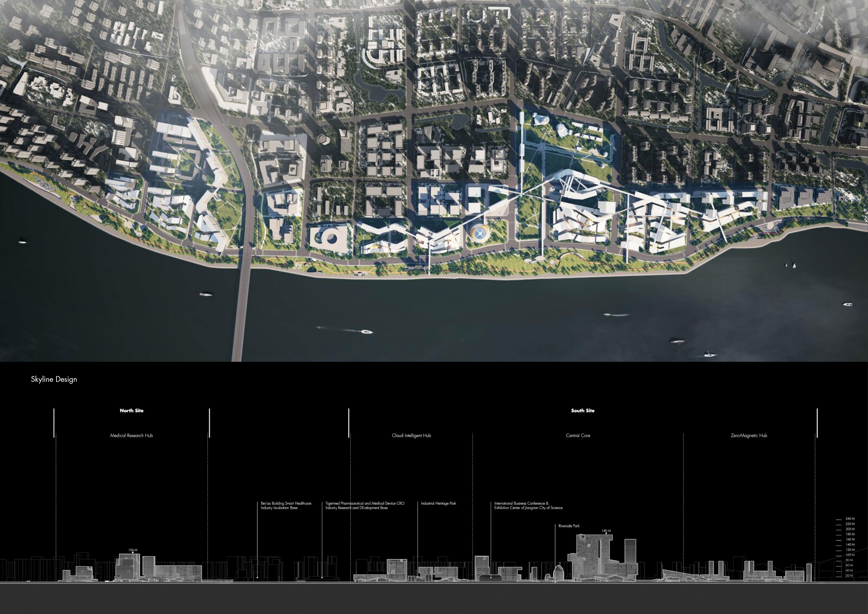Click the Medical Research Hub label
Screen dimensions: 868x614
(x=132, y=435)
